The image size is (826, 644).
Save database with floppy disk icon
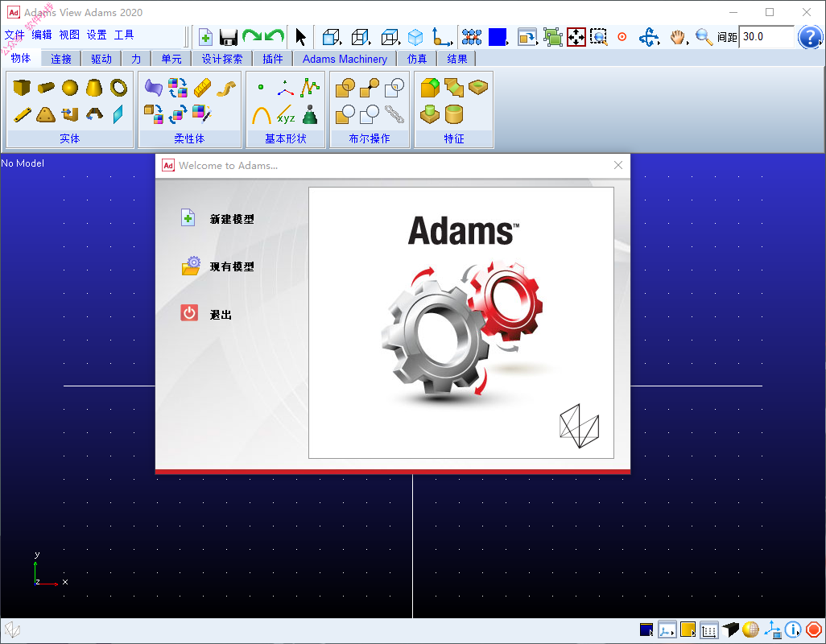tap(228, 37)
